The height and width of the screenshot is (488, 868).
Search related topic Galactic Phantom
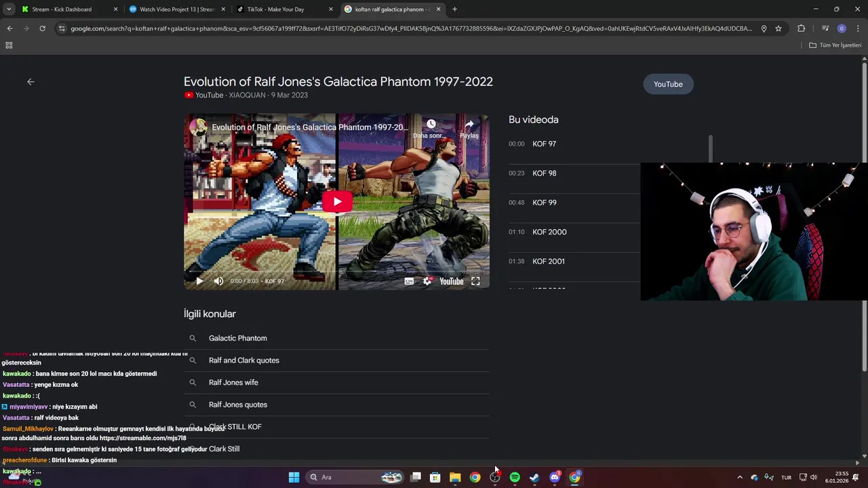click(x=336, y=338)
